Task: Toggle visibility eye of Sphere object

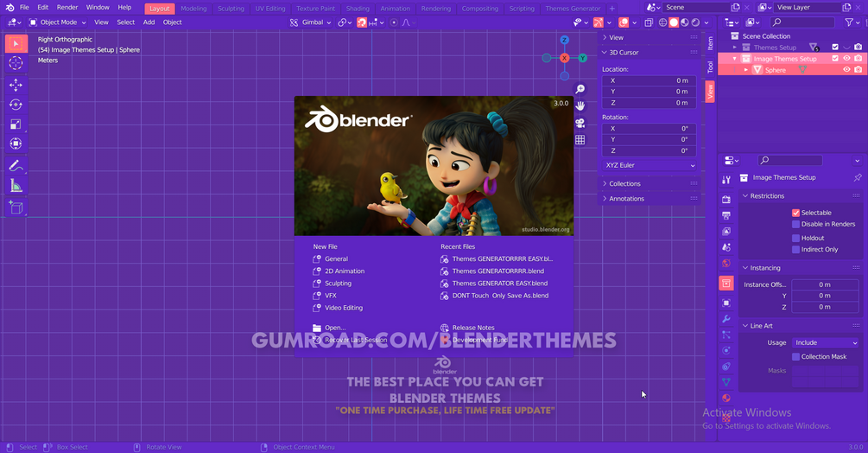Action: pyautogui.click(x=846, y=70)
